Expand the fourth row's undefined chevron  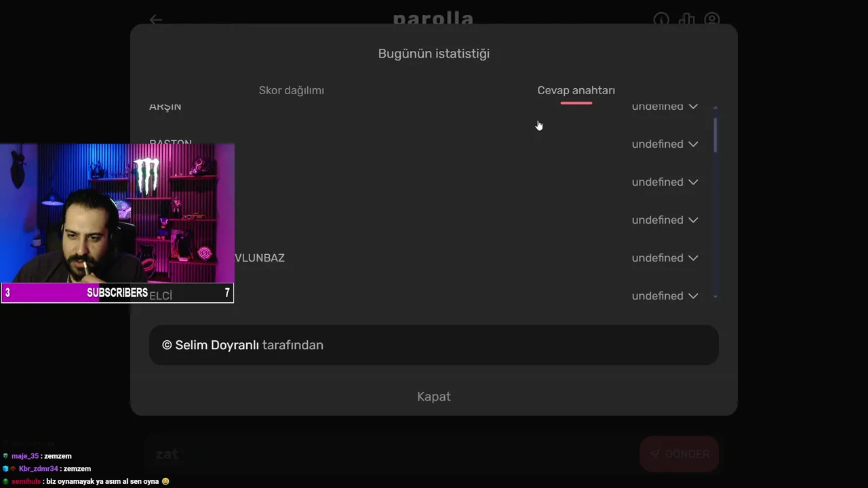pos(693,220)
